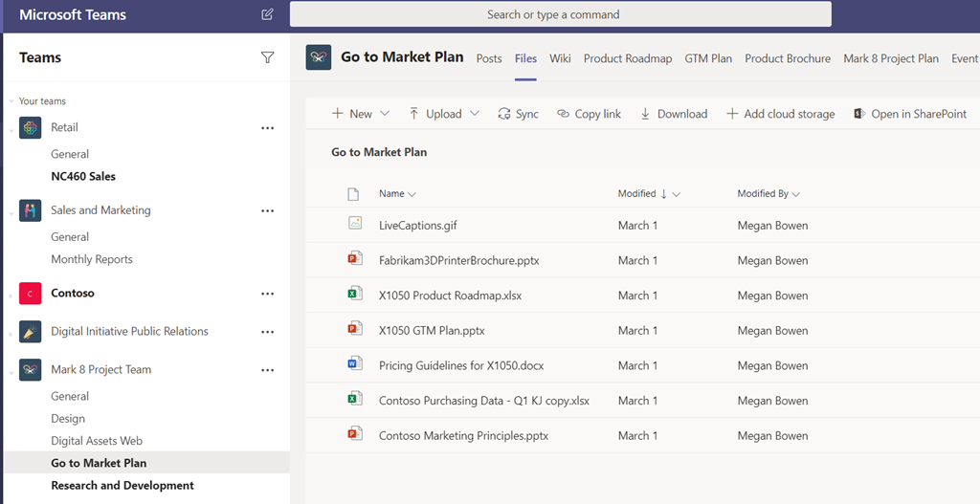Open Pricing Guidelines for X1050.docx
Viewport: 980px width, 504px height.
tap(461, 365)
